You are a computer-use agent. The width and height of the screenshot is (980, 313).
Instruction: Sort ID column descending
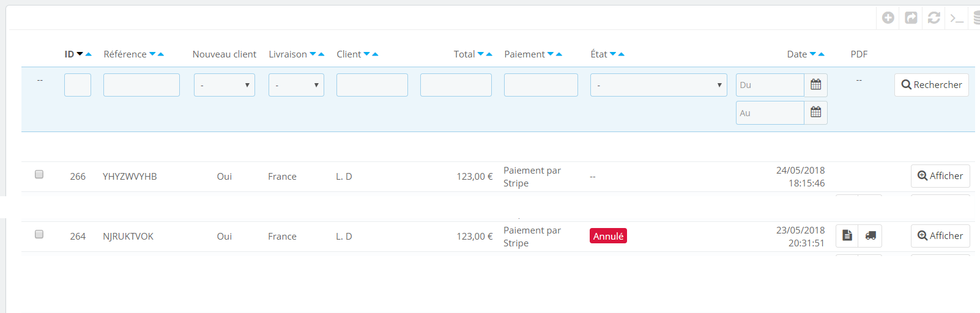coord(80,54)
